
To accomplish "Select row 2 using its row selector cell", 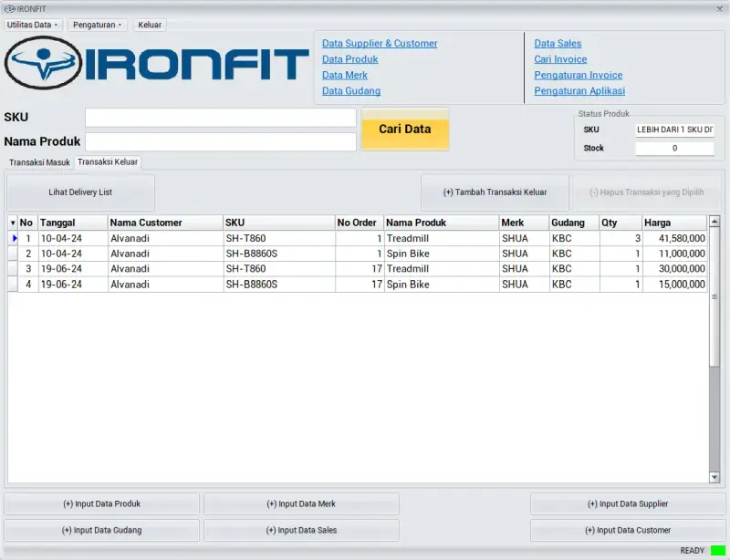I will coord(13,254).
